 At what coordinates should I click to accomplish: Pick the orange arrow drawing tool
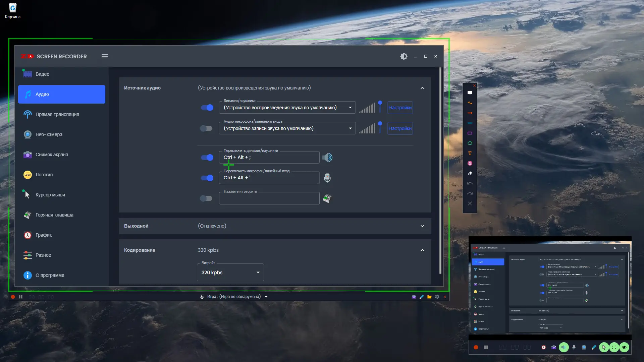[x=470, y=113]
